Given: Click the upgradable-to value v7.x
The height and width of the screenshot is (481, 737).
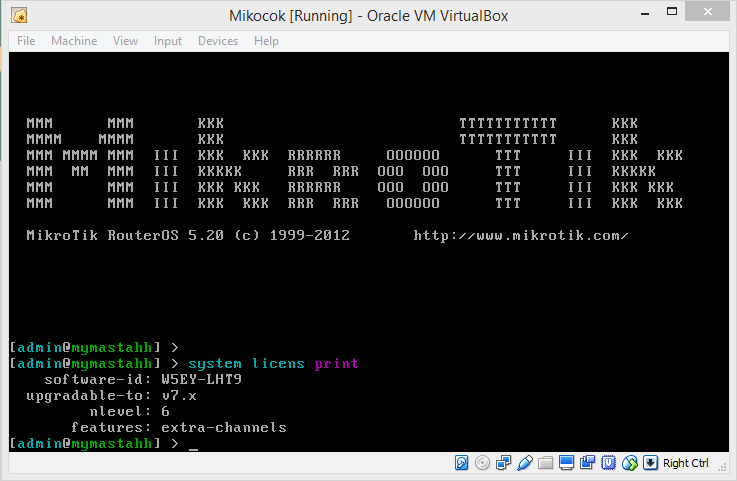Looking at the screenshot, I should (x=179, y=395).
